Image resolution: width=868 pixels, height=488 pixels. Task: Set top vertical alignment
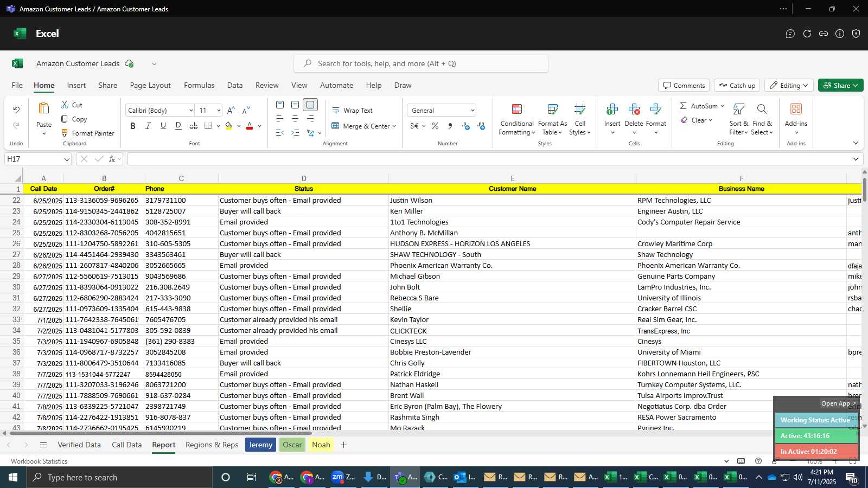280,105
